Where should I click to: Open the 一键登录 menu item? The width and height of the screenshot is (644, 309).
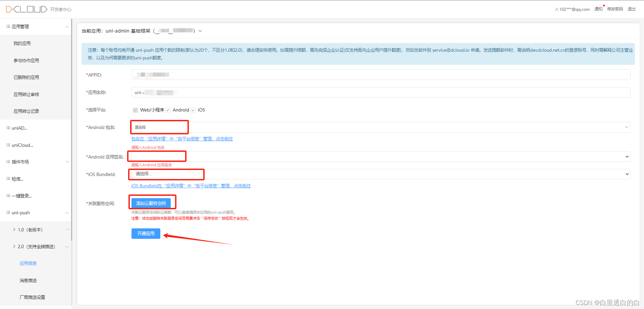(22, 196)
